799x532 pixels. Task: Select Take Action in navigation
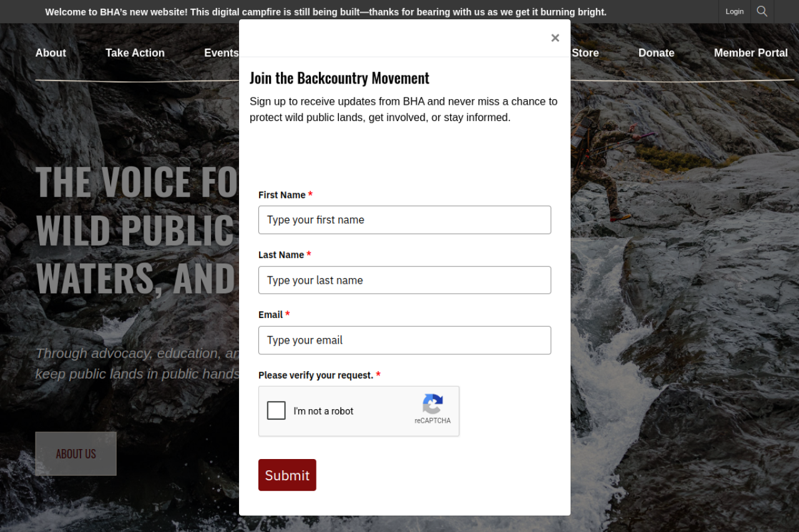coord(135,53)
